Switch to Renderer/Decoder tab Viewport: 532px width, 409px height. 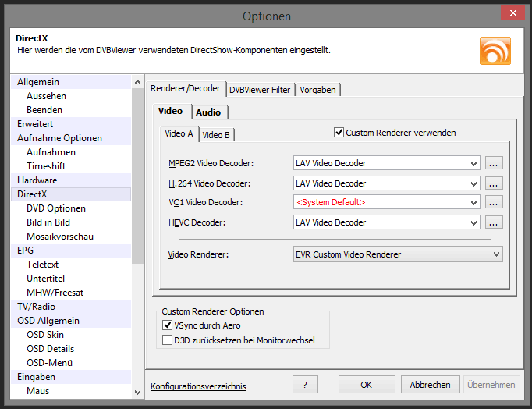click(x=186, y=88)
